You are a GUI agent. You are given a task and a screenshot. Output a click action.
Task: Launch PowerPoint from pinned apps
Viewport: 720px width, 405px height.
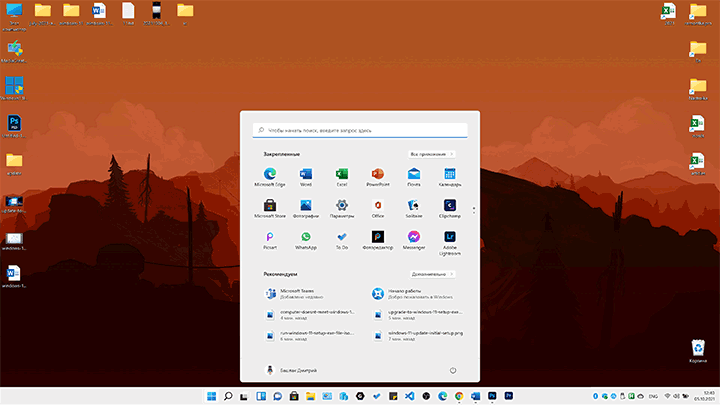pos(378,177)
